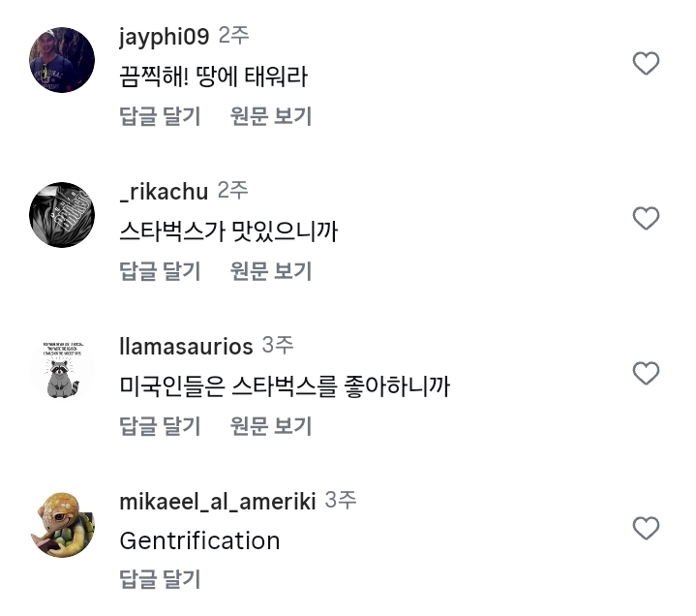This screenshot has height=616, width=696.
Task: Open the _rikachu username link
Action: tap(164, 192)
